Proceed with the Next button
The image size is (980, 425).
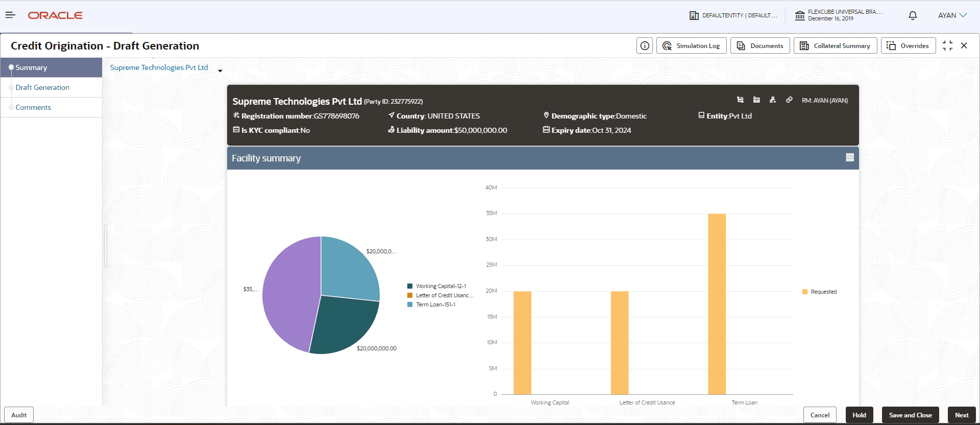click(x=962, y=415)
